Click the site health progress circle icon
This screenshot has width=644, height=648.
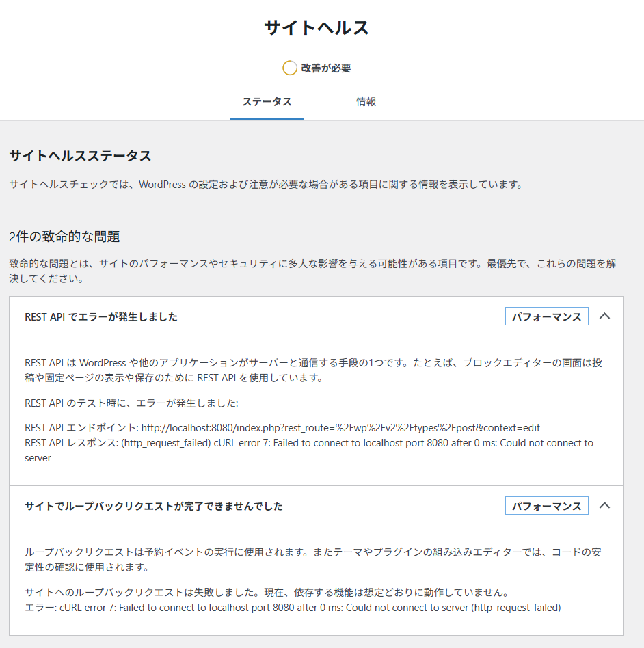[x=290, y=68]
